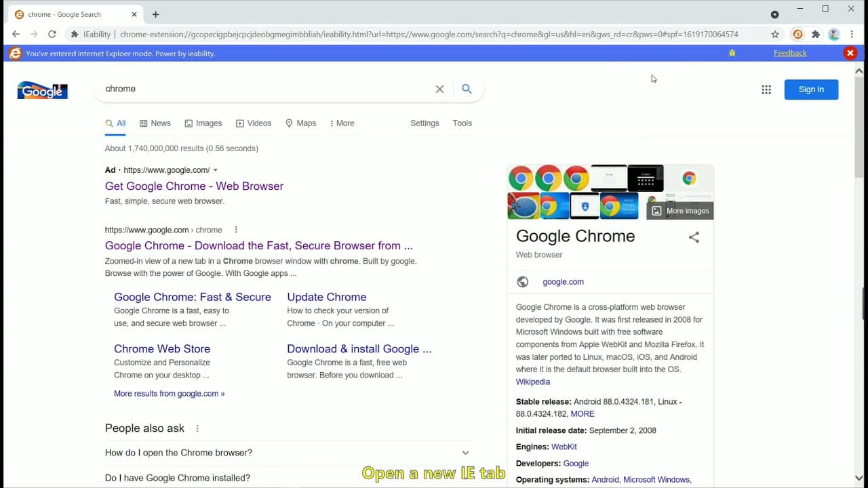
Task: Expand Do I have Google Chrome installed?
Action: coord(288,478)
